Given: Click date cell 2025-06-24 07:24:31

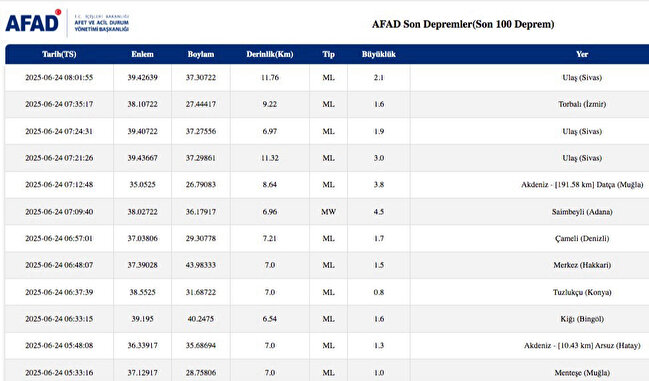Looking at the screenshot, I should pos(59,131).
